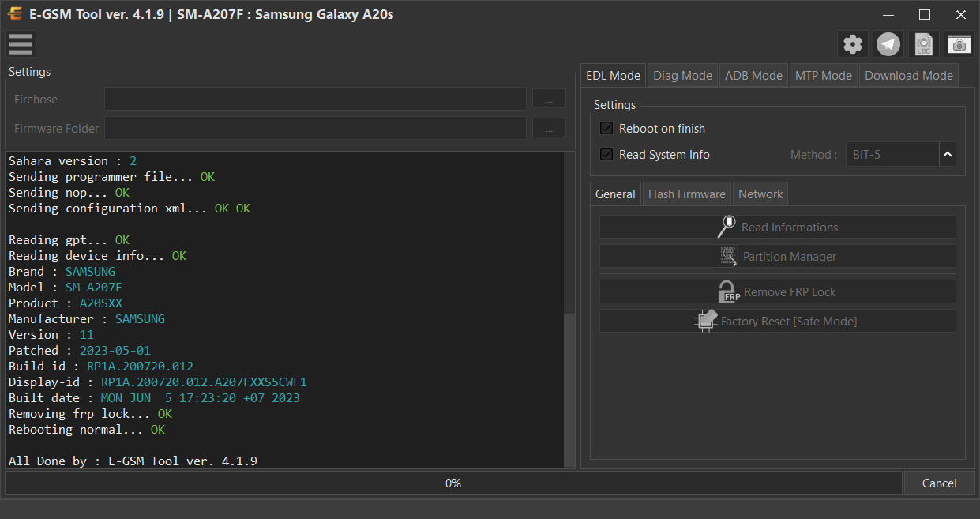Click the Model SM-A207F log line
This screenshot has width=980, height=519.
66,288
